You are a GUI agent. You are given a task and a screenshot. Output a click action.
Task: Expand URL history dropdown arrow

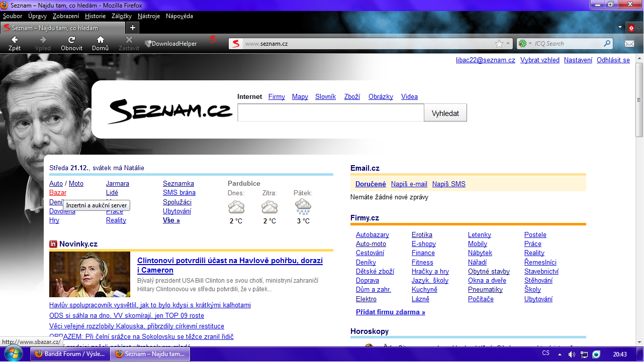pos(508,44)
